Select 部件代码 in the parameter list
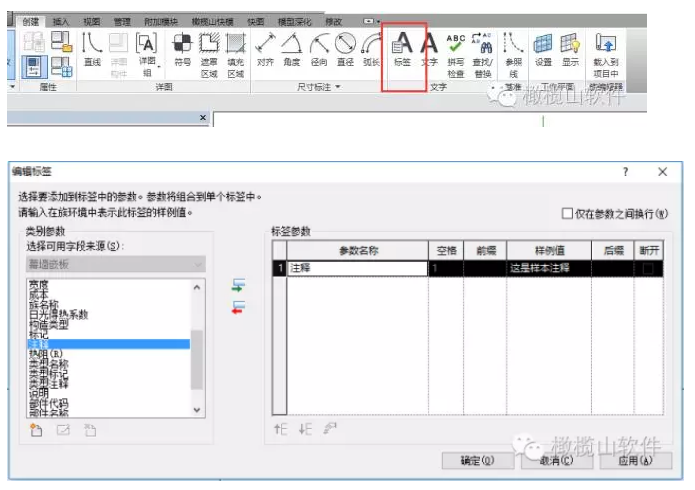The image size is (695, 490). coord(49,403)
